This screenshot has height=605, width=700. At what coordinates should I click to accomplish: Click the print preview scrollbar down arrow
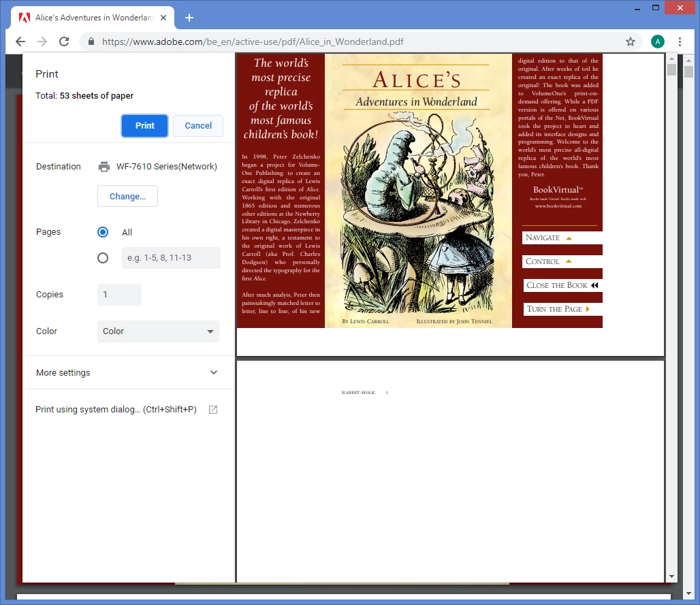coord(671,576)
